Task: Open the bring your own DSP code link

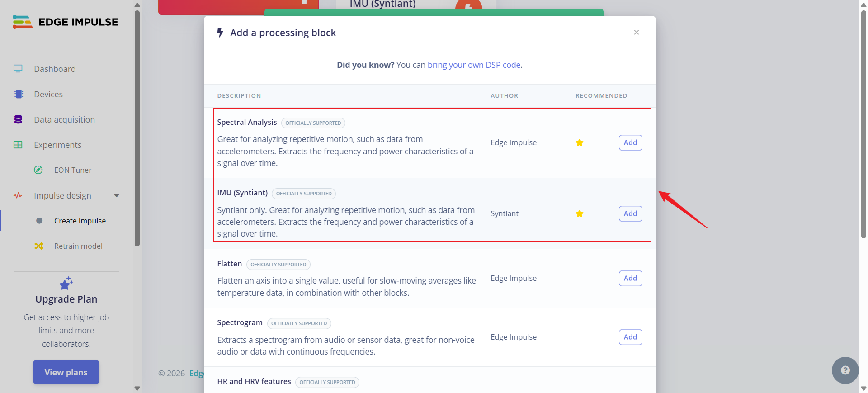Action: click(474, 65)
